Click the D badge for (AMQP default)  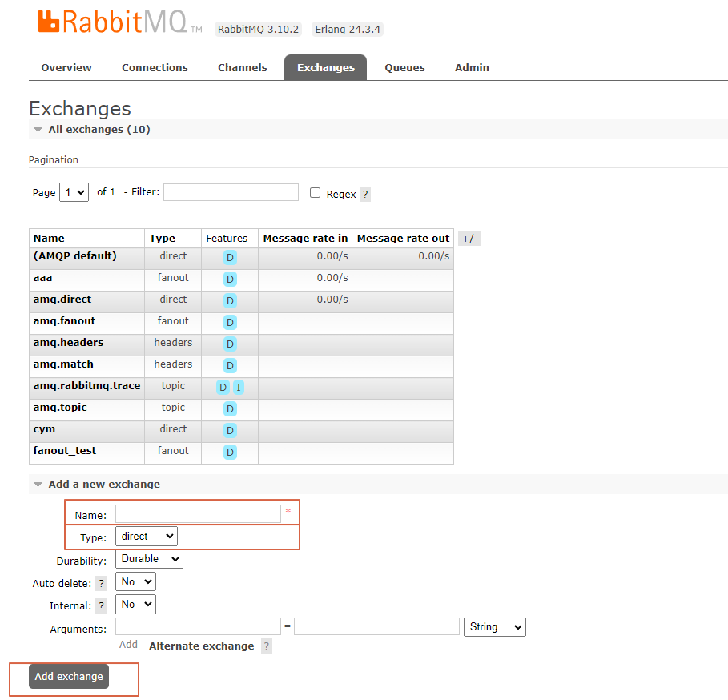click(x=230, y=258)
